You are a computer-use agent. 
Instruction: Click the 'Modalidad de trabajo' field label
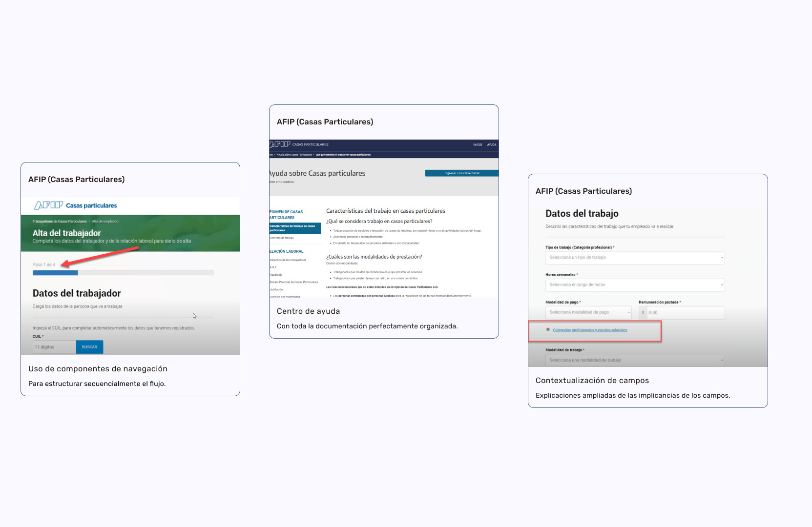(x=565, y=350)
